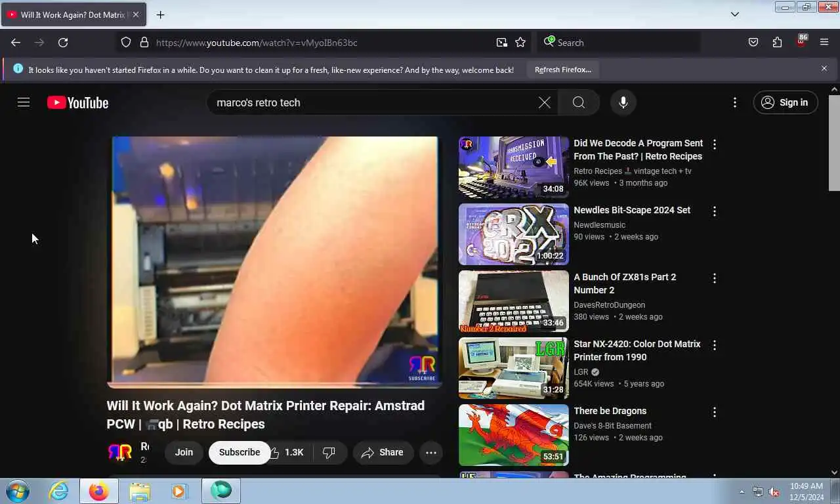Screen dimensions: 840x504
Task: Share the video
Action: (x=383, y=452)
